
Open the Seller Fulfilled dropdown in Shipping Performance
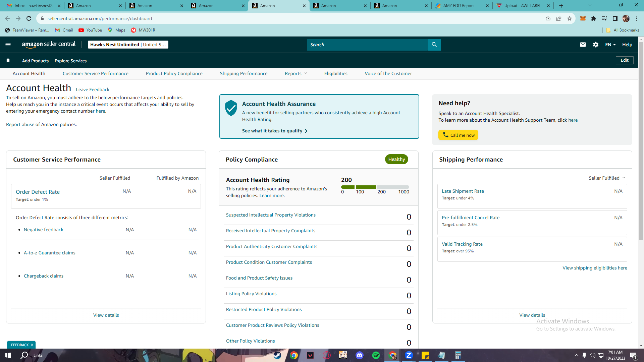(607, 178)
